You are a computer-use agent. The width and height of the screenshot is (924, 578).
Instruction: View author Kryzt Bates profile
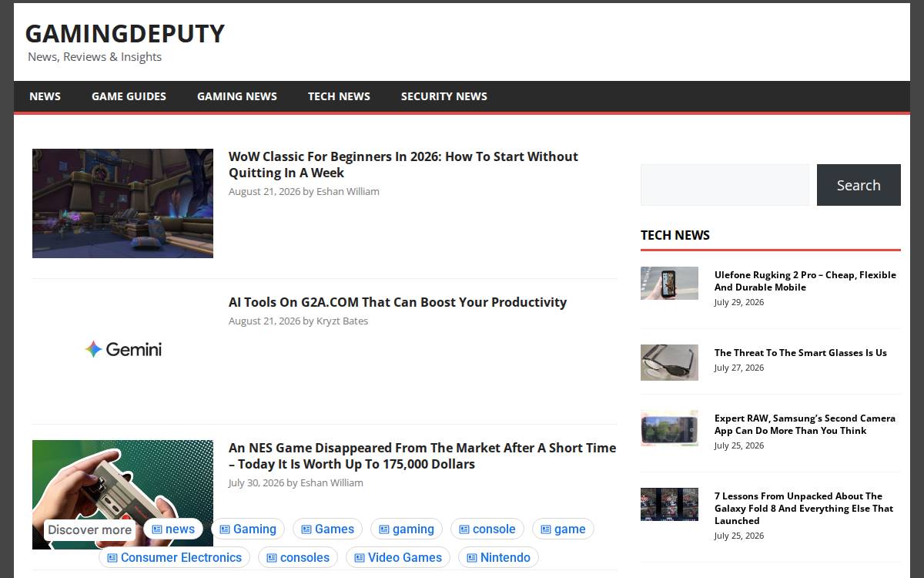coord(342,321)
